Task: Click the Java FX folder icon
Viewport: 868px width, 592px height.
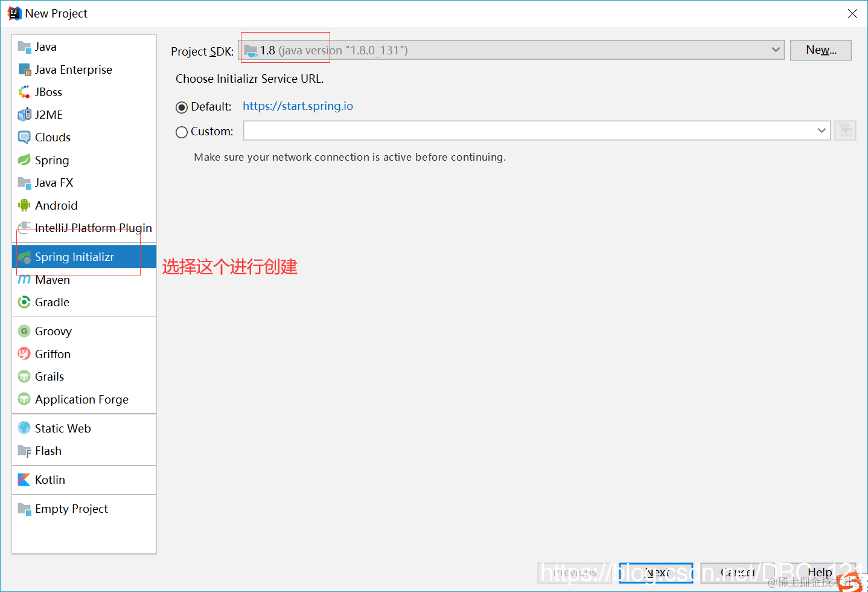Action: tap(24, 182)
